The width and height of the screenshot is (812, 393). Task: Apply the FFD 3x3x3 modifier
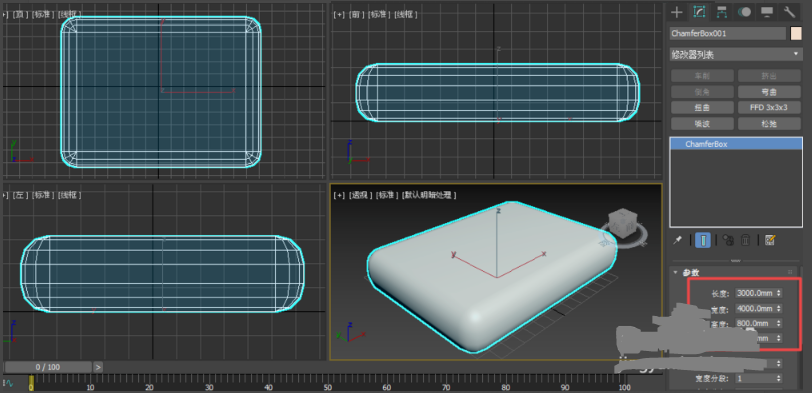coord(769,108)
